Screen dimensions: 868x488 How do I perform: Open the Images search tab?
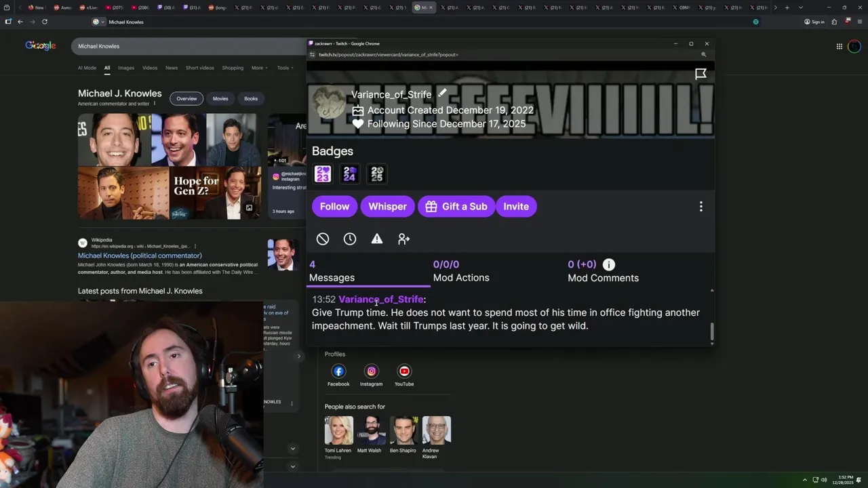(x=126, y=68)
